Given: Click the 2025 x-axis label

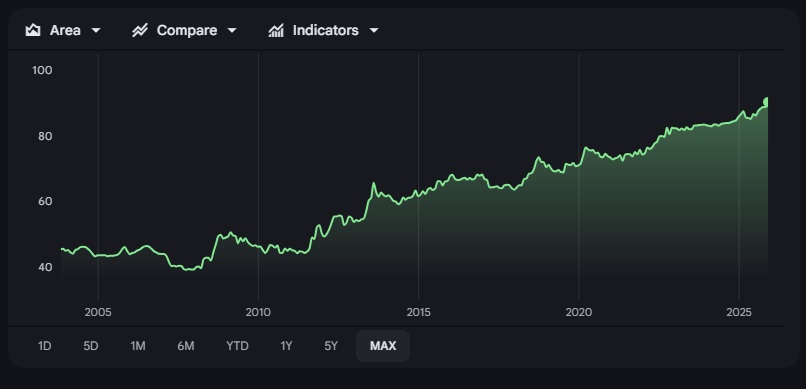Looking at the screenshot, I should (739, 312).
